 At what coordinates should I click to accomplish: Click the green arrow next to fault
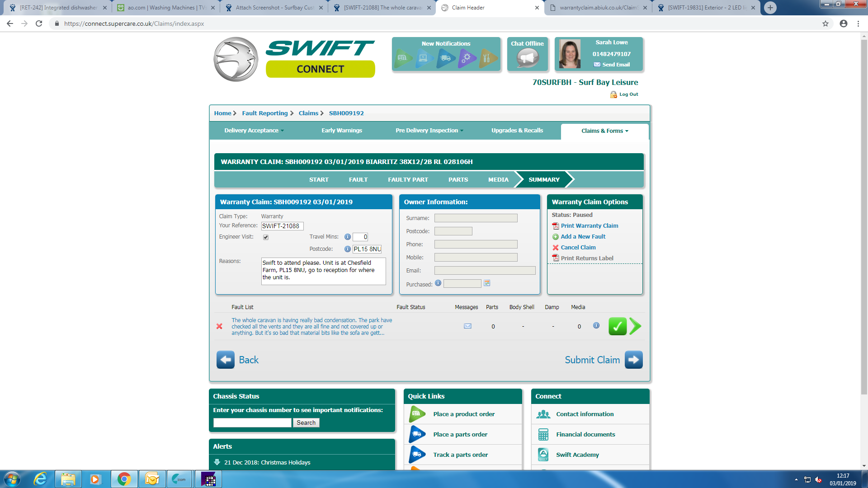click(635, 326)
